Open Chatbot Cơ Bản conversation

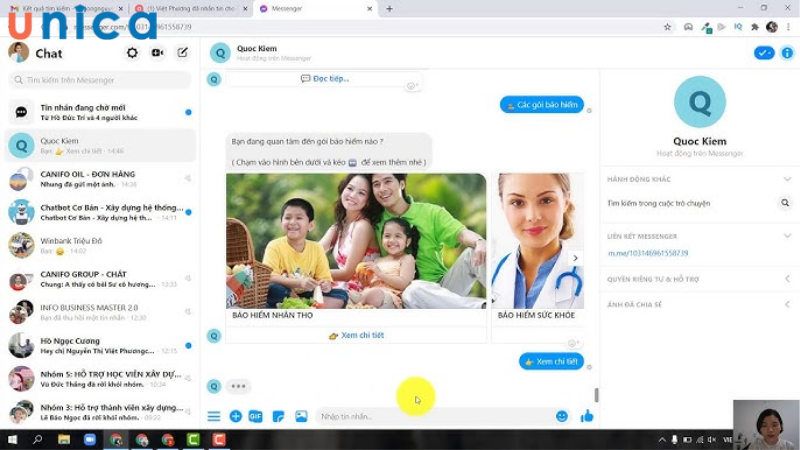[x=100, y=212]
